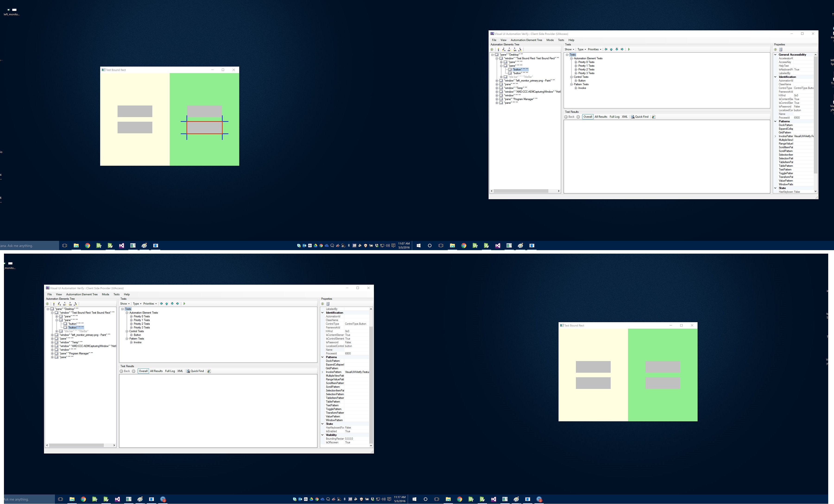Open Priorities dropdown in upper window's Tests toolbar
Viewport: 834px width, 504px height.
(594, 49)
